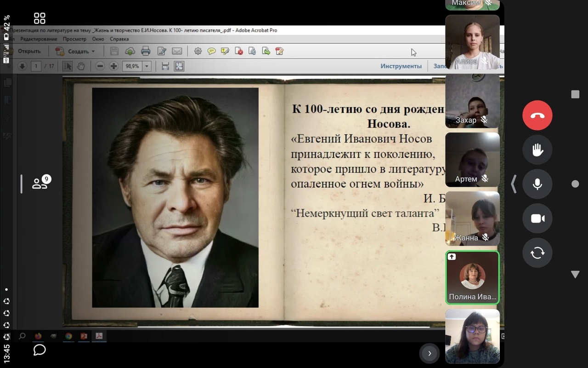Open the Редактирование menu in Acrobat
588x368 pixels.
(39, 39)
